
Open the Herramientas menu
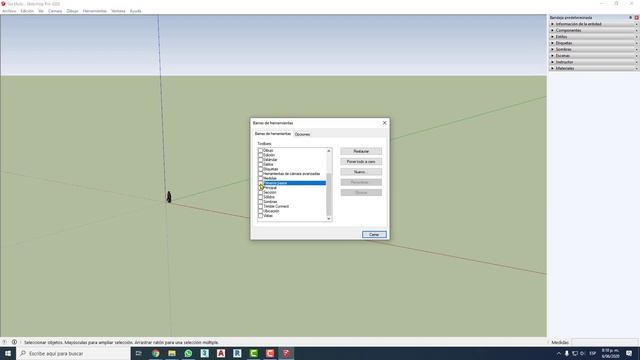[95, 11]
